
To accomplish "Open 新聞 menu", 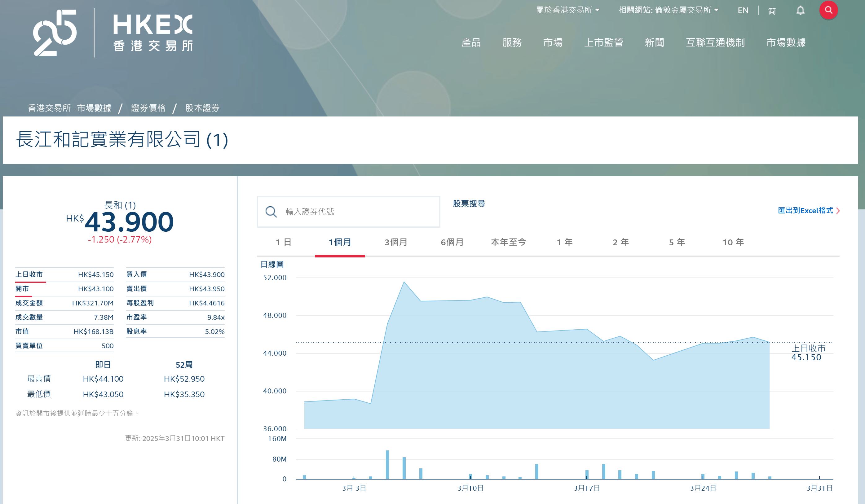I will click(x=654, y=42).
